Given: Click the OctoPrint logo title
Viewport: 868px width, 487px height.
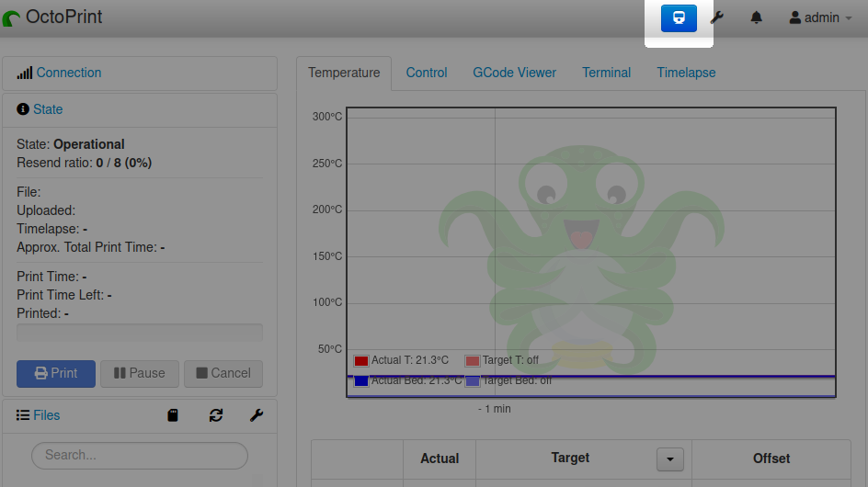Looking at the screenshot, I should coord(52,17).
